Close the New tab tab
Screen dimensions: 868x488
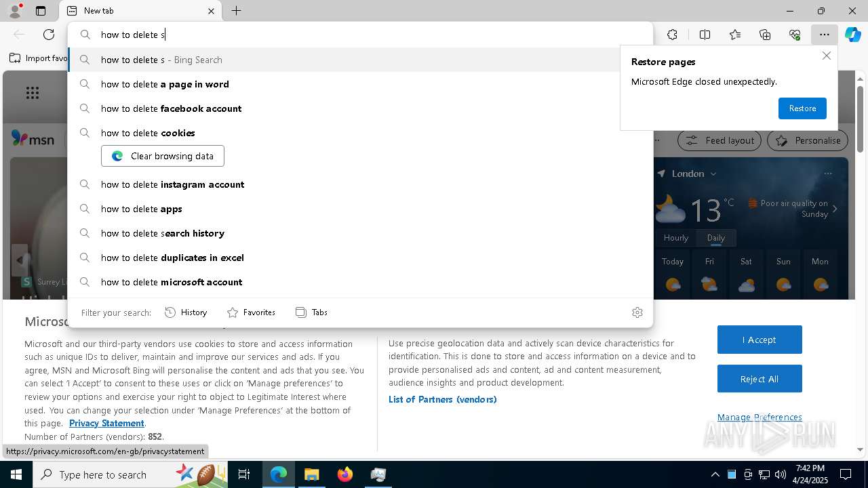[x=211, y=11]
